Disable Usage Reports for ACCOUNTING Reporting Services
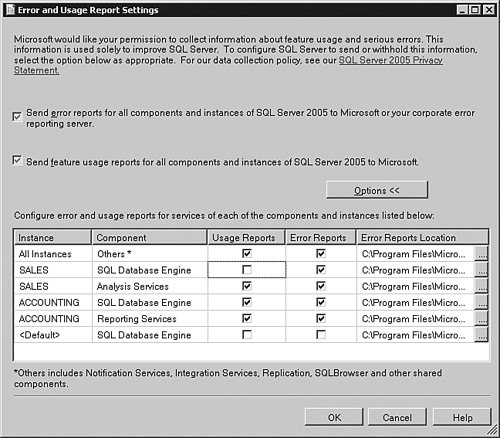The image size is (500, 438). [247, 318]
